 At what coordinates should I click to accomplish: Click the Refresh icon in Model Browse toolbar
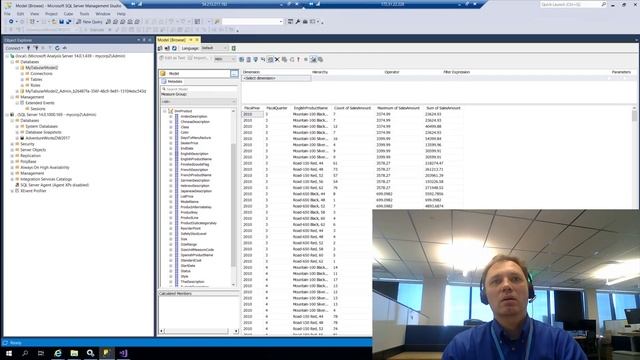click(x=174, y=48)
